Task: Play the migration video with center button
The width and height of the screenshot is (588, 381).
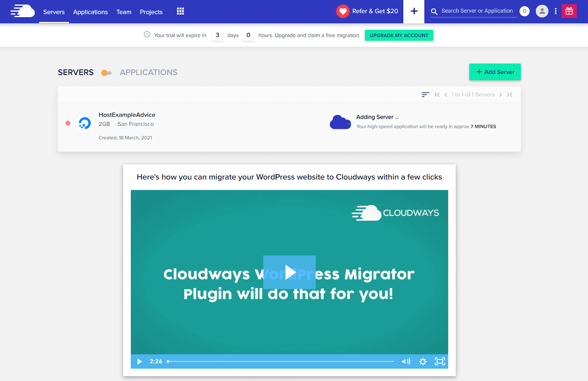Action: (290, 272)
